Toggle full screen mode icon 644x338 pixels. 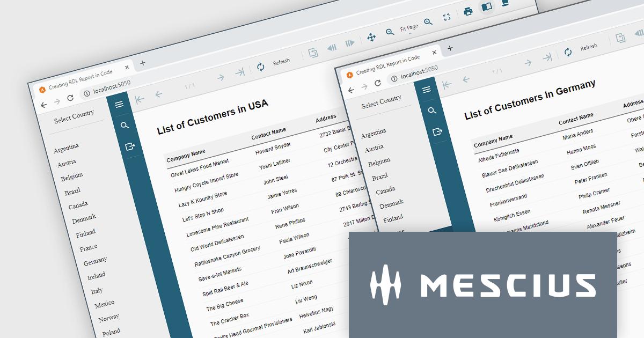pos(447,17)
